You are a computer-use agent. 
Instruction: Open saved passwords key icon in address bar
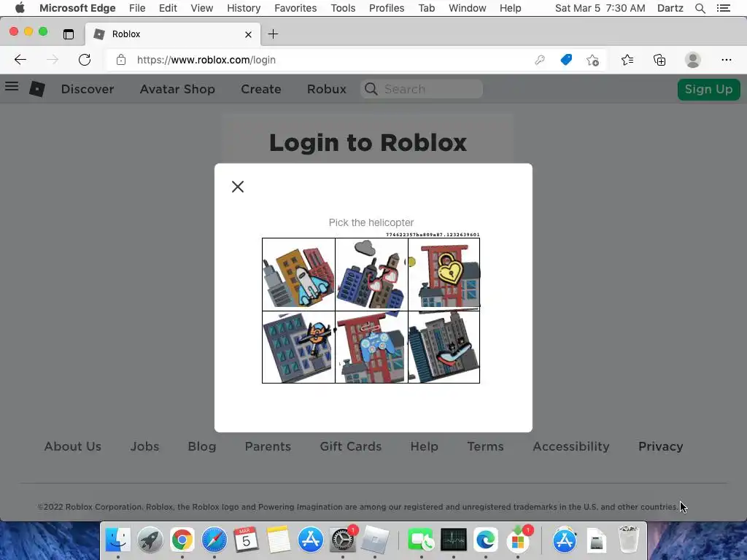tap(539, 60)
